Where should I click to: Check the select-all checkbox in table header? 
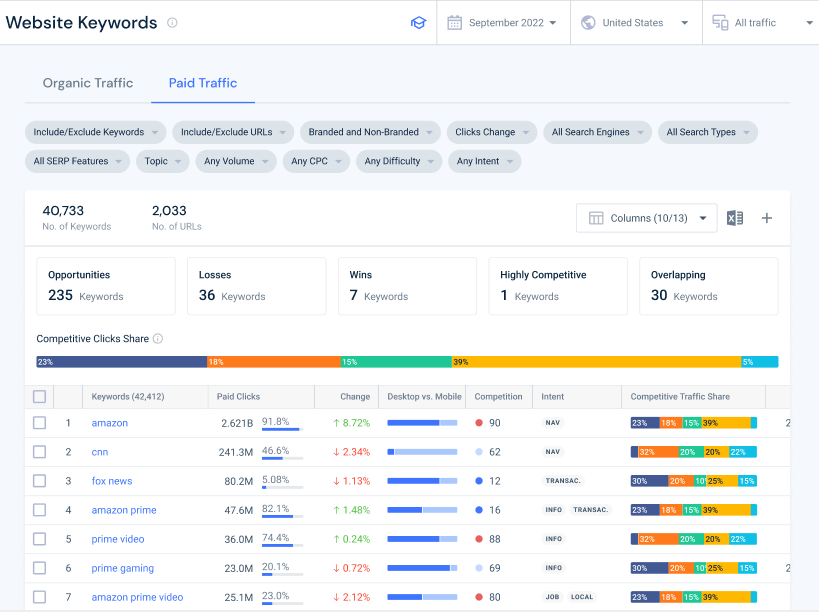click(39, 396)
